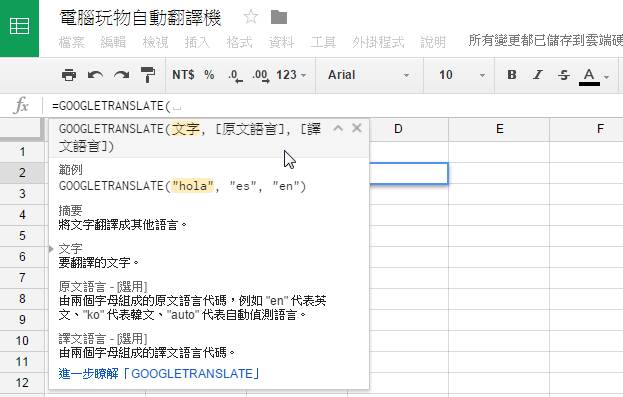This screenshot has width=623, height=397.
Task: Open the 資料 menu
Action: pyautogui.click(x=281, y=42)
